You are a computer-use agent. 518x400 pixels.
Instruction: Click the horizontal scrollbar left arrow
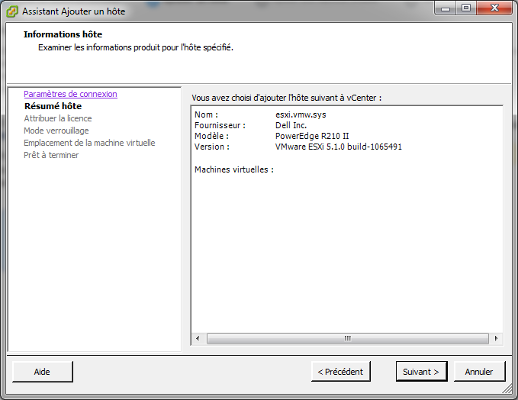[x=198, y=339]
